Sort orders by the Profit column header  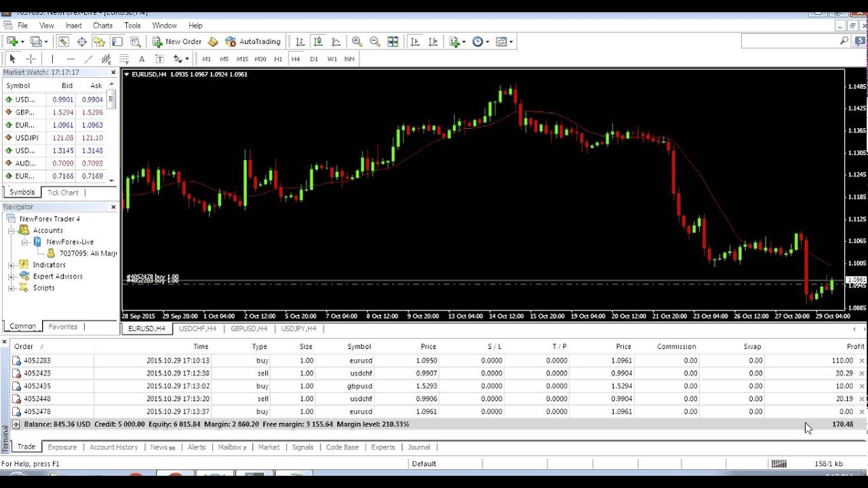(x=855, y=346)
